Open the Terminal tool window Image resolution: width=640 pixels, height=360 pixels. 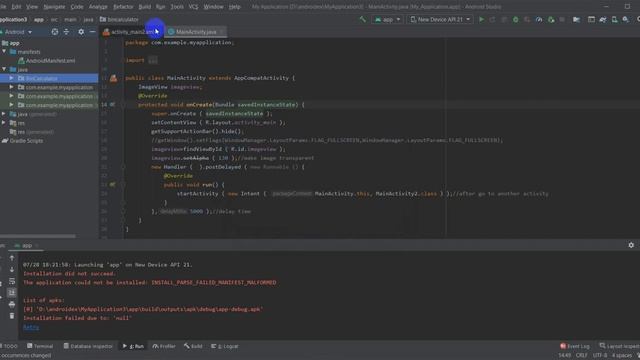(x=40, y=346)
